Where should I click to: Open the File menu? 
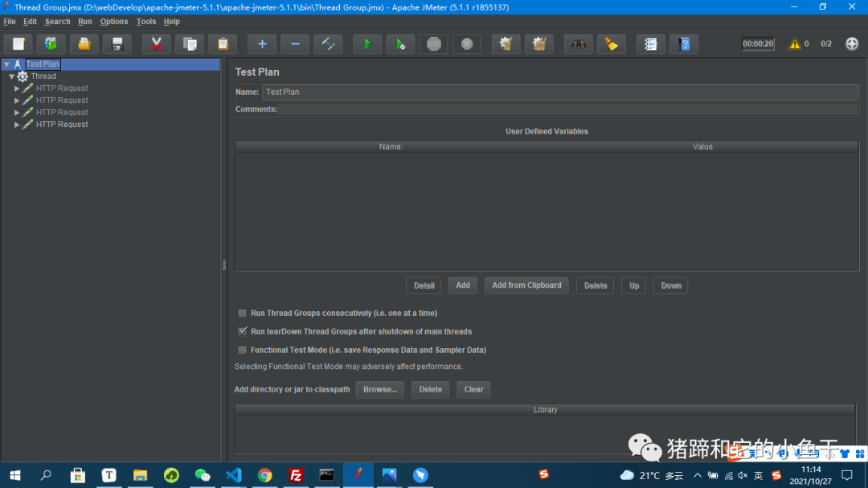point(10,22)
